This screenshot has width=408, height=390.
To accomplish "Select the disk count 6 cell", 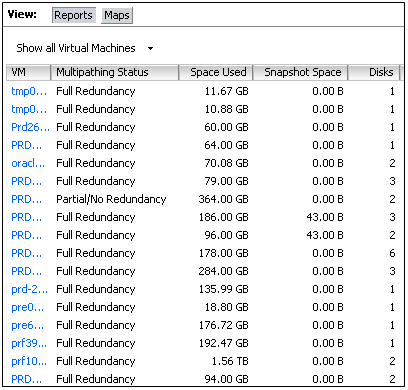I will (392, 253).
